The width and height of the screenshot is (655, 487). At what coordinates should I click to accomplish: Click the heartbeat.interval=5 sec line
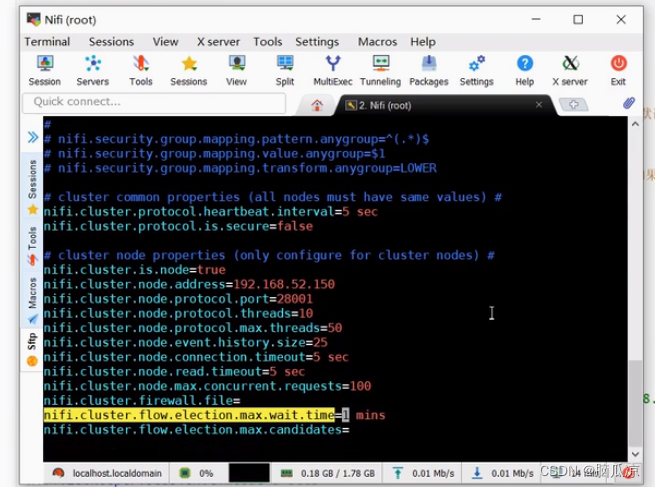(211, 212)
